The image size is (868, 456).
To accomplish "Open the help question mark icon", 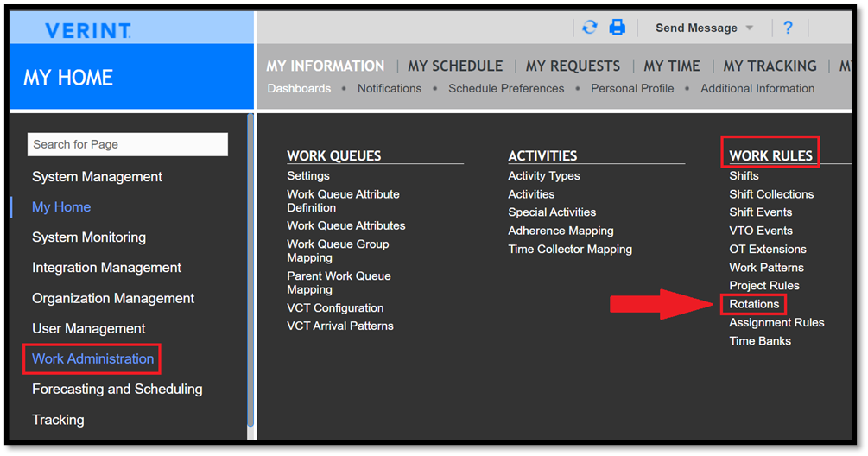I will tap(789, 28).
